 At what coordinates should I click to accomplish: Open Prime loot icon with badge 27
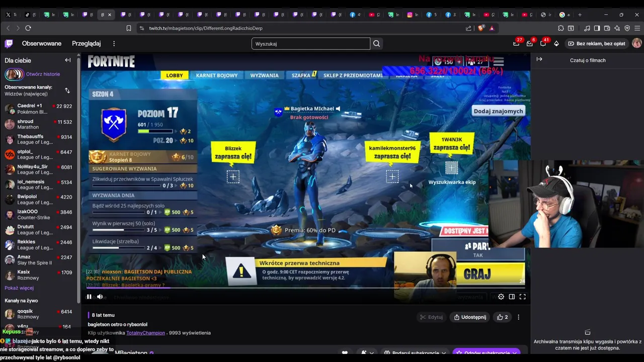(516, 44)
